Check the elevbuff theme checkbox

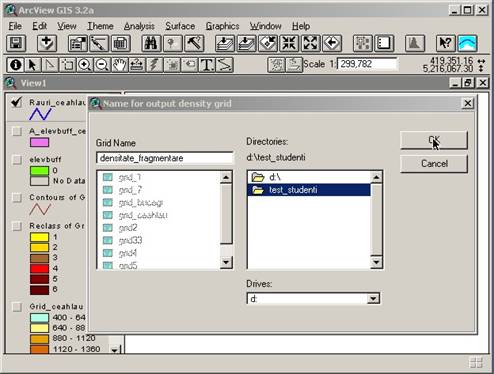[16, 160]
